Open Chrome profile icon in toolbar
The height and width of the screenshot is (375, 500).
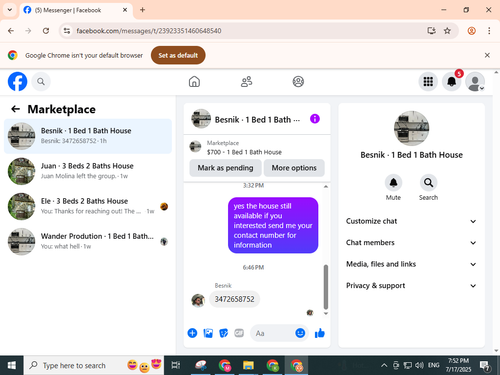[x=471, y=31]
